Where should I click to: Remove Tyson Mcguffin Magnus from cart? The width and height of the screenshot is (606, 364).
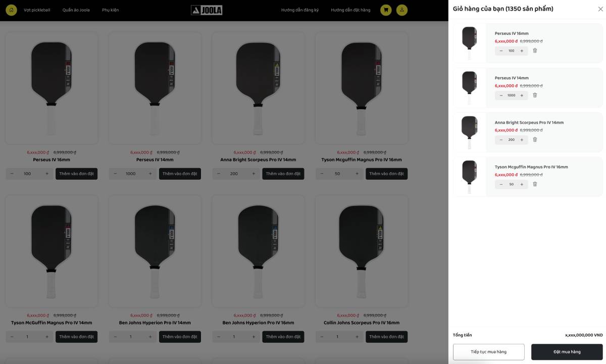pos(535,184)
